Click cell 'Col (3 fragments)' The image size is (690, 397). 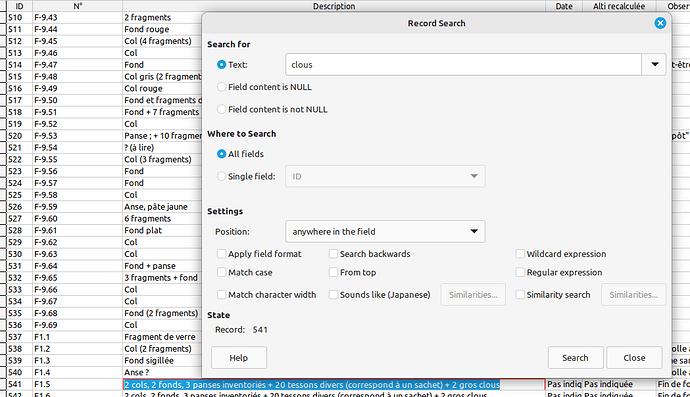[162, 160]
